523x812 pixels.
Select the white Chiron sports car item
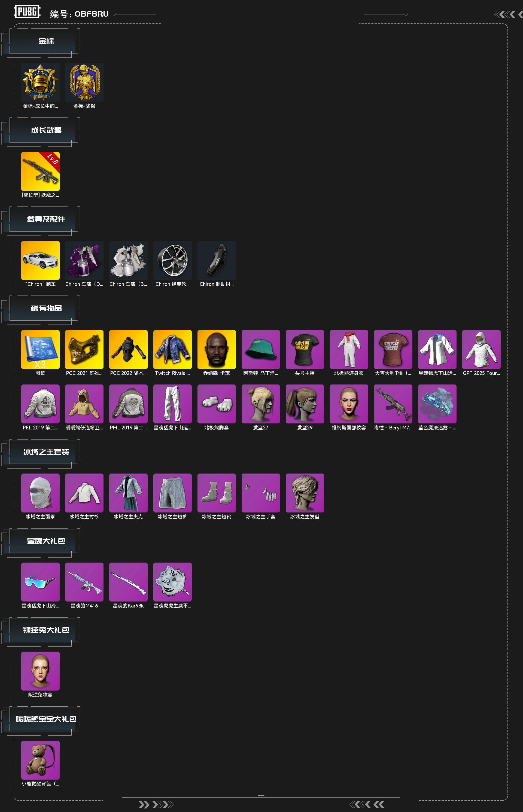pos(40,260)
